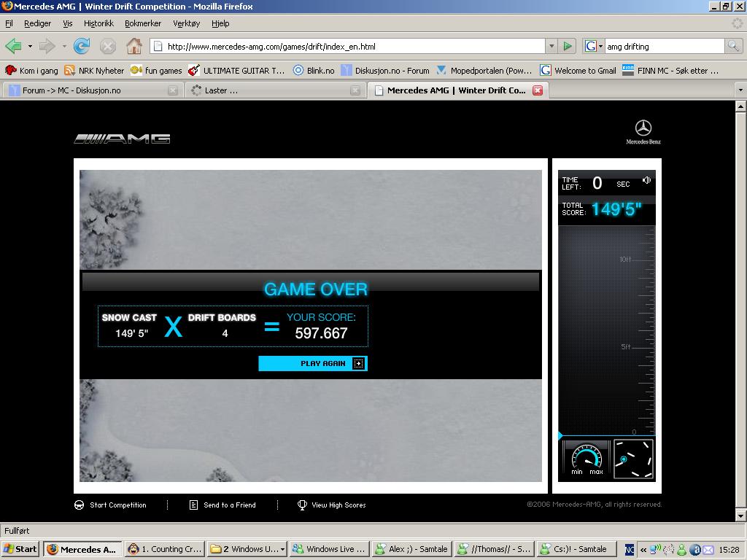The image size is (747, 560).
Task: Click the Windows Start button
Action: 20,549
